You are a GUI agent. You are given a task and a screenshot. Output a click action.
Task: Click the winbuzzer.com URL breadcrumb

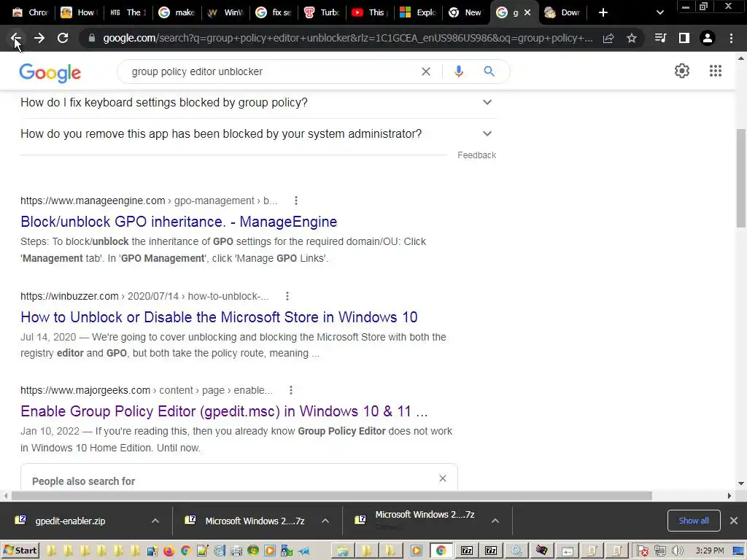pos(144,296)
